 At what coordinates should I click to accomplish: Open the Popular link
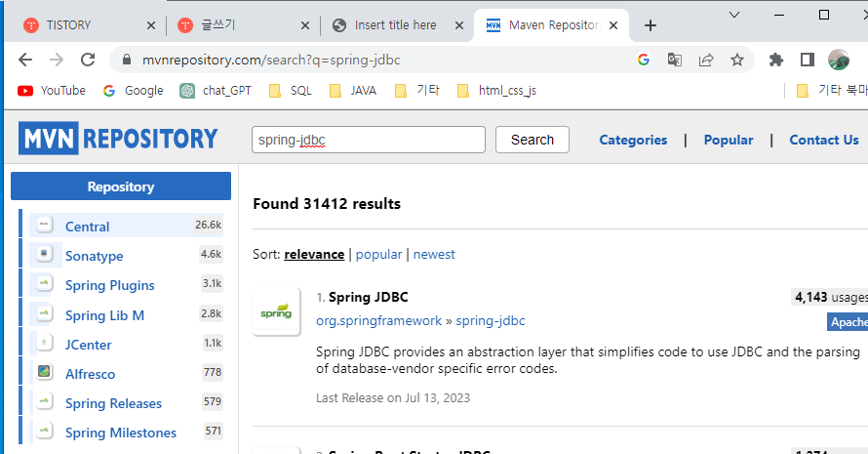(x=728, y=140)
